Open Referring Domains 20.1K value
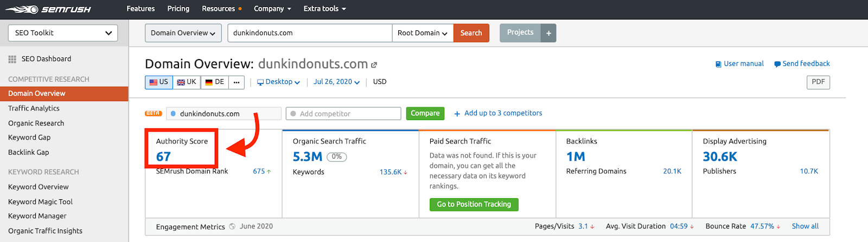The width and height of the screenshot is (868, 242). coord(672,171)
